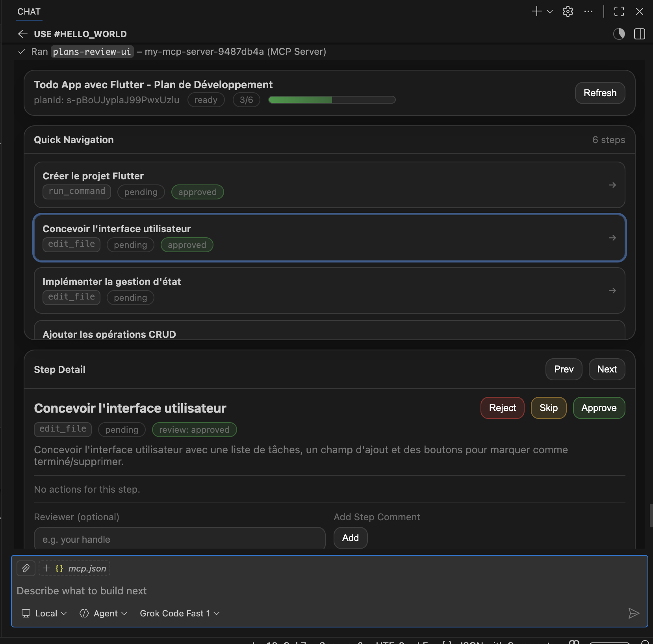Open the Local session target dropdown
This screenshot has height=644, width=653.
click(x=44, y=613)
